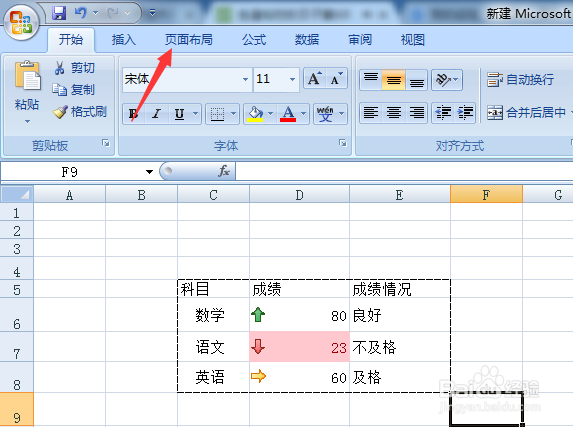Open the 视图 tab
The height and width of the screenshot is (427, 573).
point(413,39)
